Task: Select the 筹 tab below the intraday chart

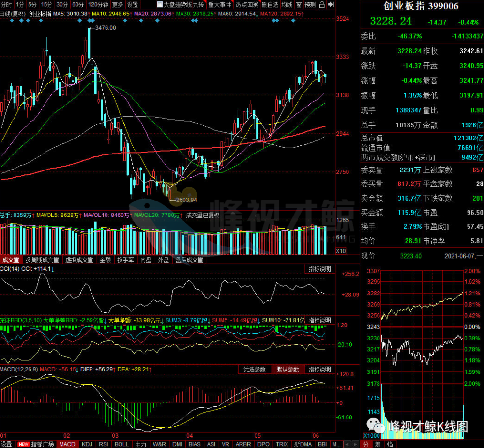Action: click(x=378, y=444)
